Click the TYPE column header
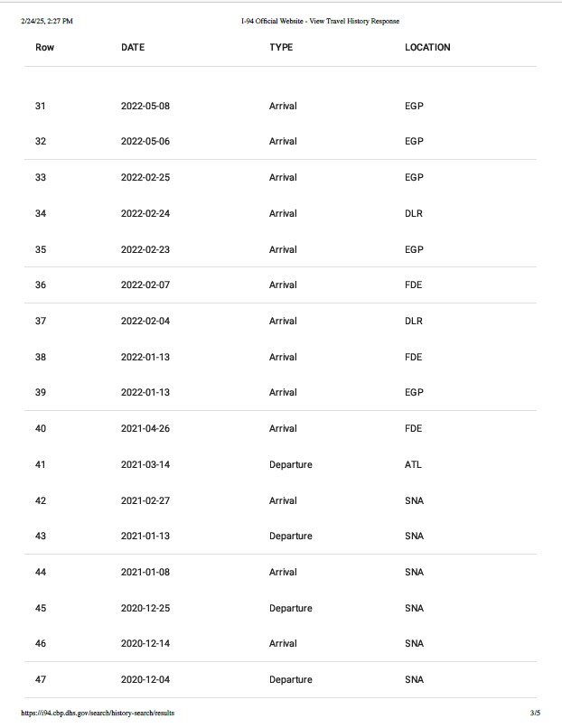Image resolution: width=562 pixels, height=728 pixels. 281,47
